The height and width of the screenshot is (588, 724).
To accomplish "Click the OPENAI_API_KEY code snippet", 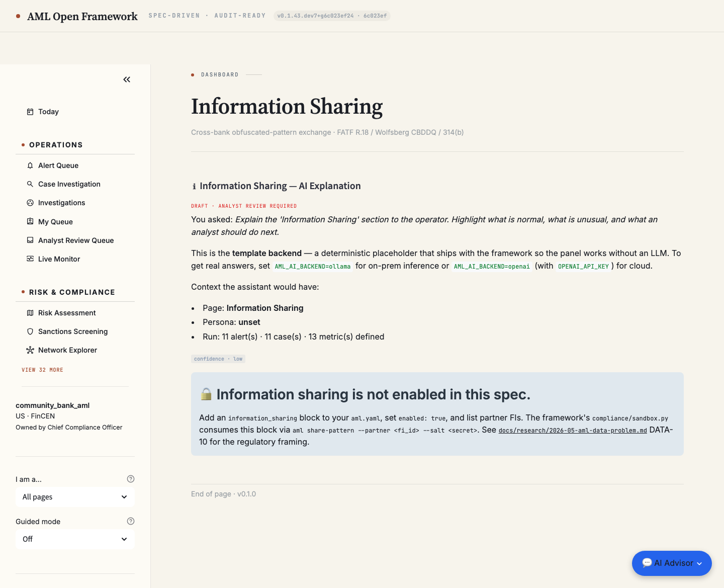I will pos(583,267).
